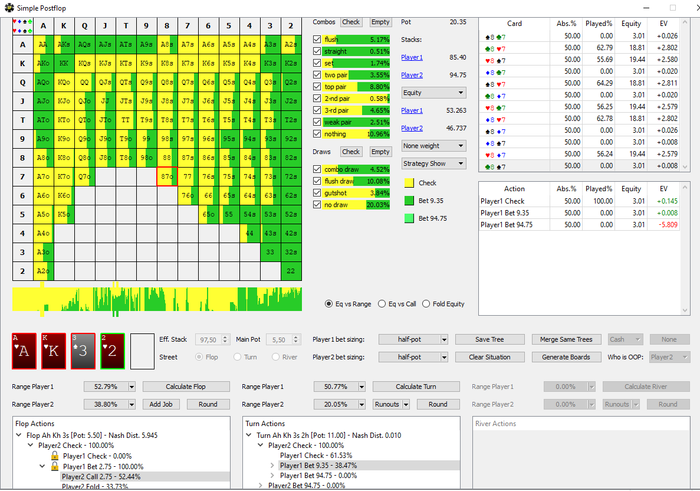Select the 87o cell in the hand matrix
Viewport: 700px width, 491px height.
(167, 175)
